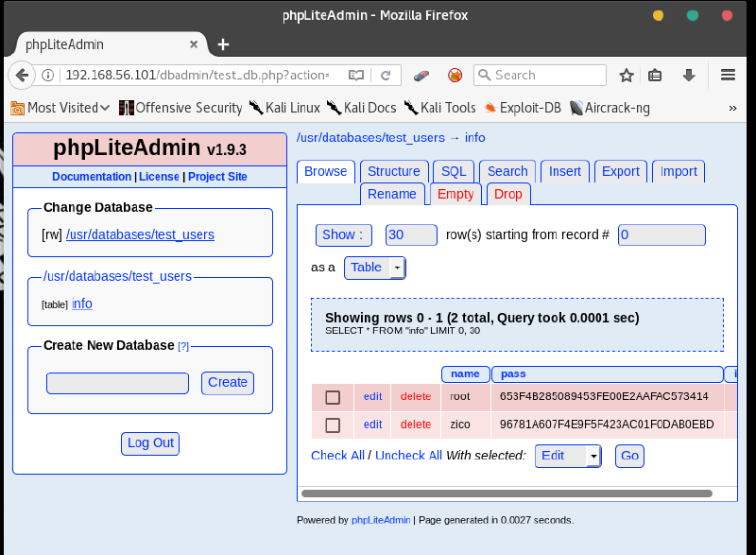Reload the page with the refresh icon

pos(386,76)
